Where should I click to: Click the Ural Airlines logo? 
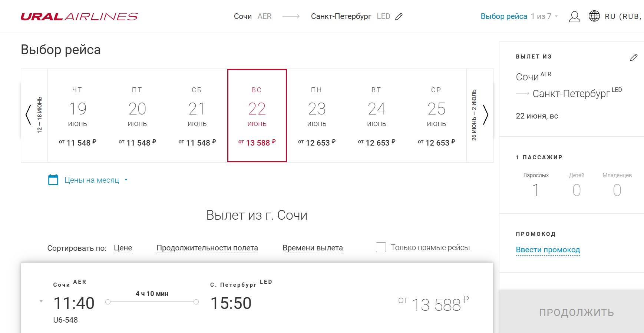pyautogui.click(x=79, y=17)
